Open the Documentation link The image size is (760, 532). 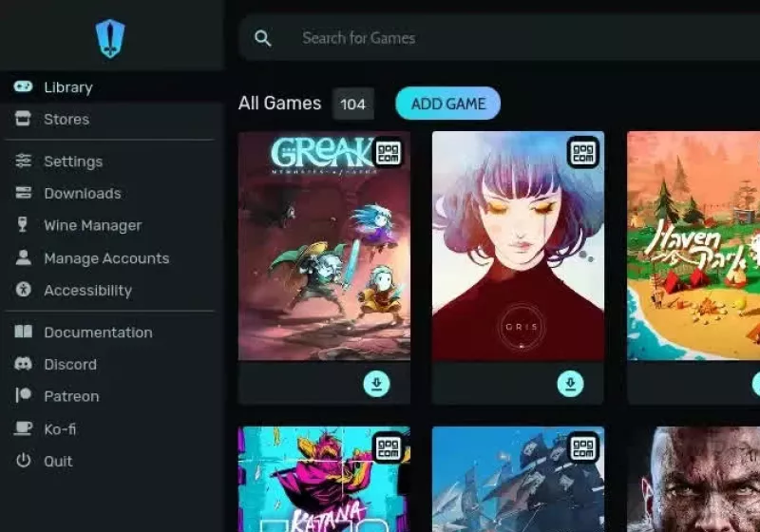coord(97,332)
